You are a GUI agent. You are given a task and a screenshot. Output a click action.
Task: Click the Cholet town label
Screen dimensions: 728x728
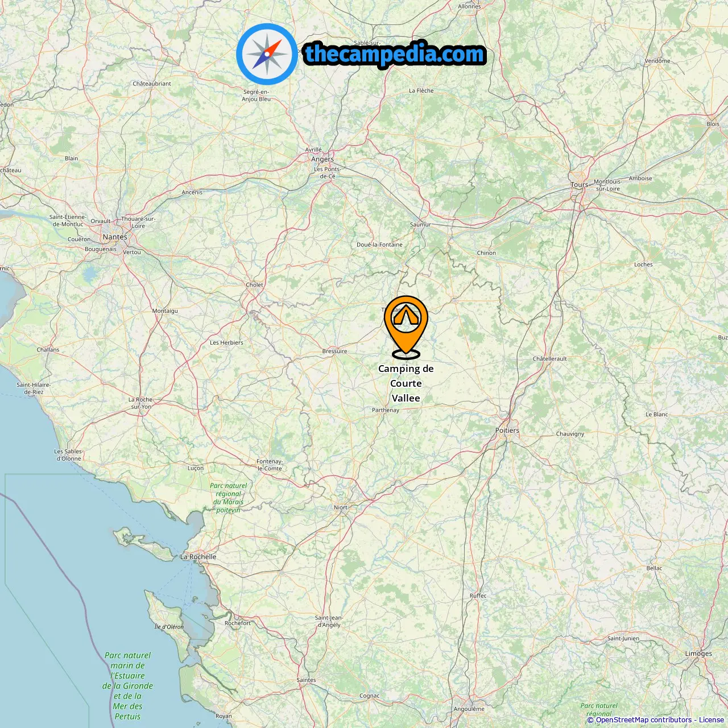(255, 285)
